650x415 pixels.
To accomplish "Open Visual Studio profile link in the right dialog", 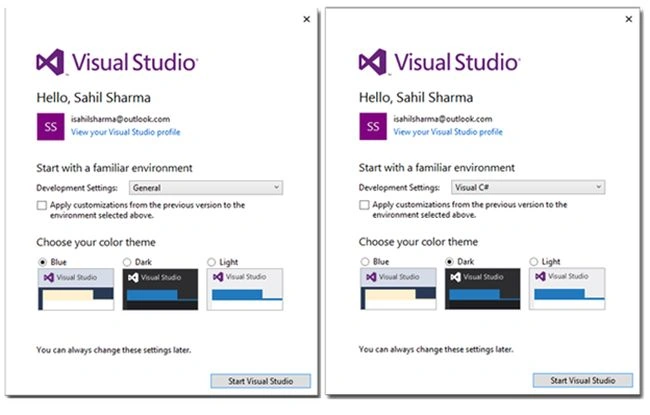I will coord(448,132).
